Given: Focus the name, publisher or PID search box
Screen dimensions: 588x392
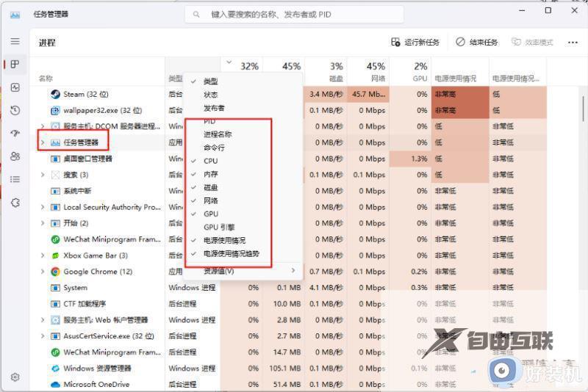Looking at the screenshot, I should tap(294, 15).
